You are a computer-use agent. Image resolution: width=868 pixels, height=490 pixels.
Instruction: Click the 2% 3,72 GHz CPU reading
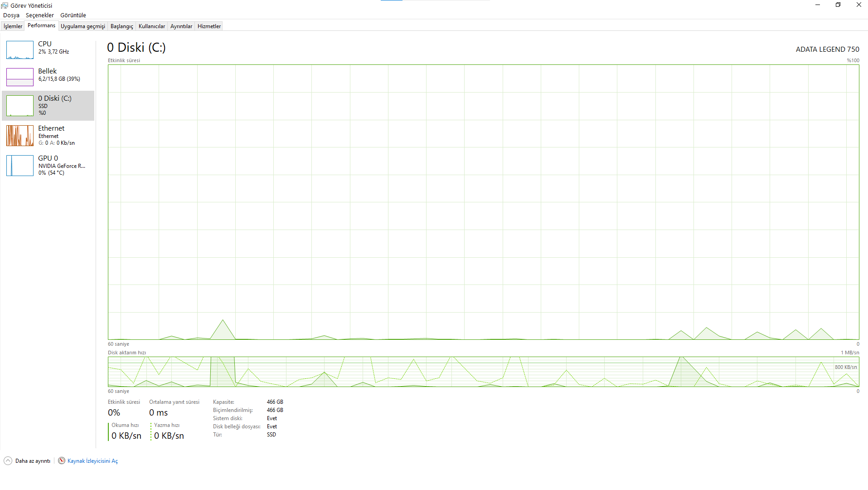pos(53,52)
